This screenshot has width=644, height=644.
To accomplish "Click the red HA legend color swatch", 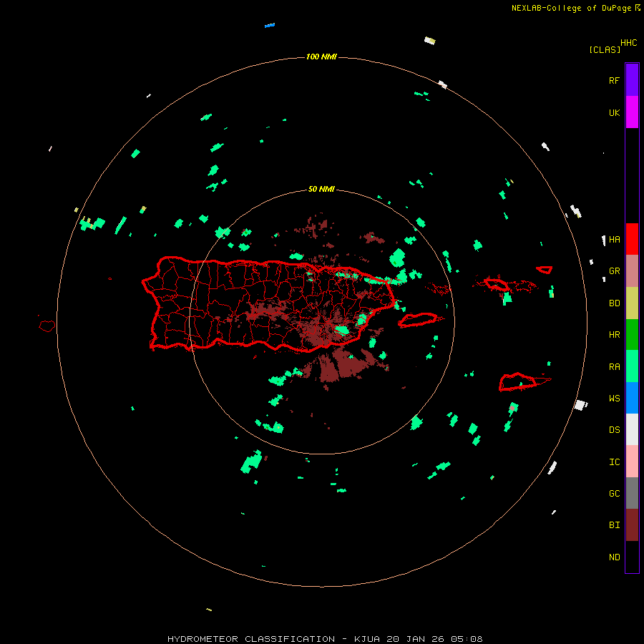I will click(x=632, y=239).
